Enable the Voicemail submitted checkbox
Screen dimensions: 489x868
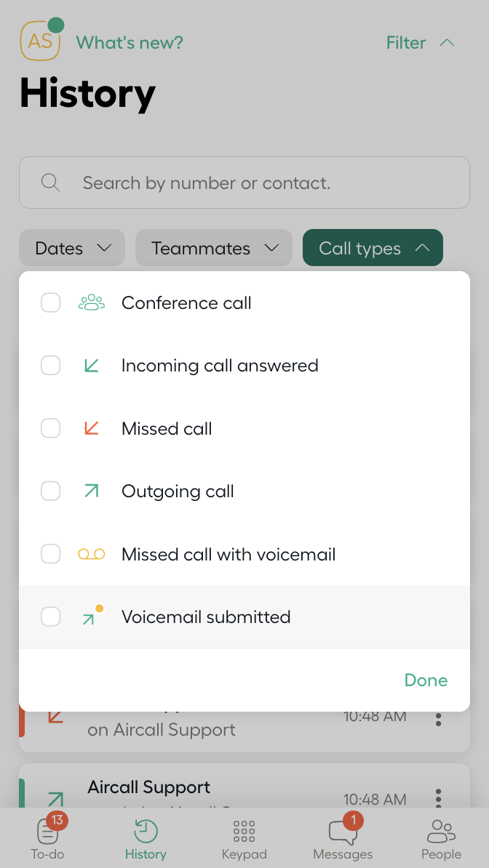(51, 617)
